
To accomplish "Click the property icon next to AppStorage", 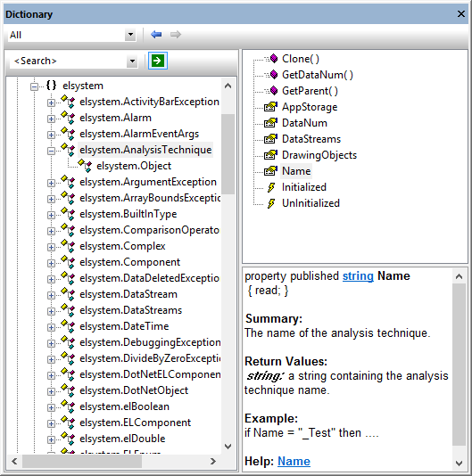I will click(270, 107).
